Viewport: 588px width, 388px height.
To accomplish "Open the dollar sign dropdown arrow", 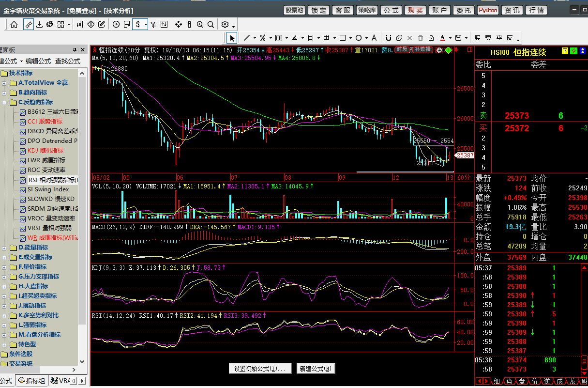I will tap(146, 24).
